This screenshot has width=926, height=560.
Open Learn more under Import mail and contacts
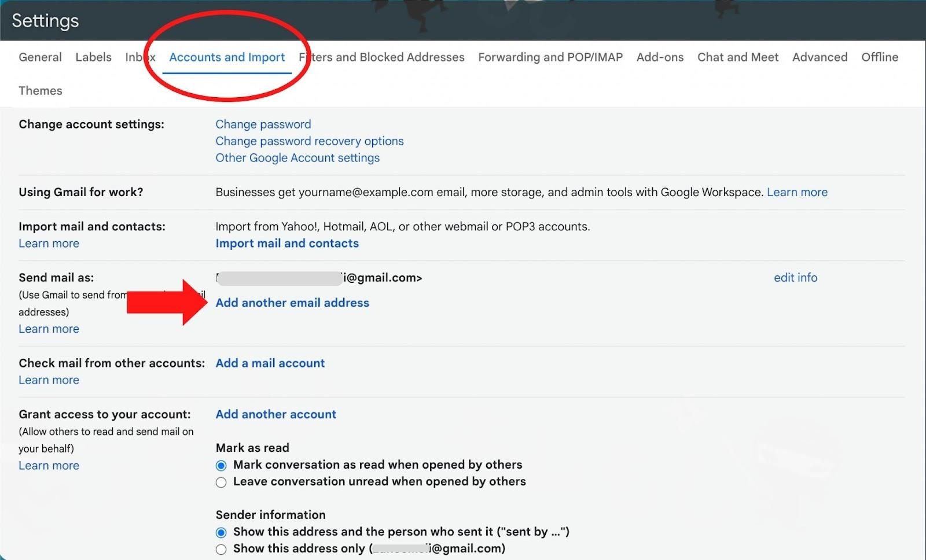point(49,244)
